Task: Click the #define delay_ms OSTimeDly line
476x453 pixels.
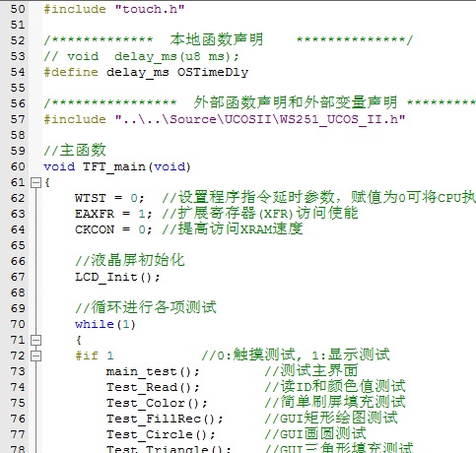Action: 146,72
